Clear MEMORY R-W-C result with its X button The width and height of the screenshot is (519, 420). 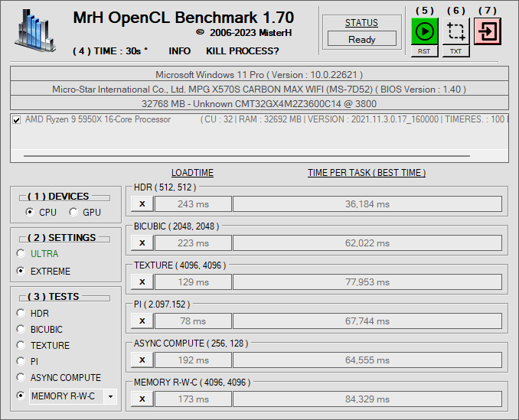point(142,399)
